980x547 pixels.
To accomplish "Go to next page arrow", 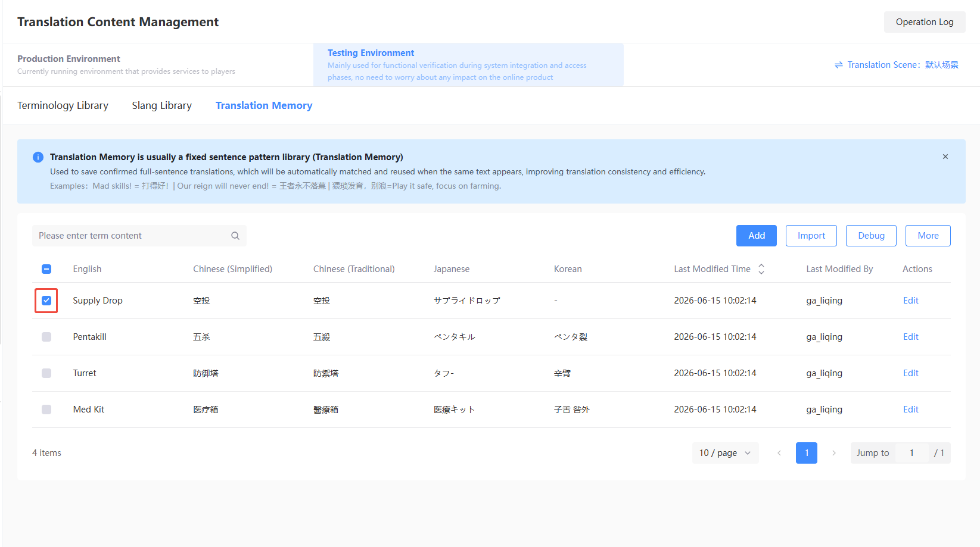I will [x=834, y=453].
